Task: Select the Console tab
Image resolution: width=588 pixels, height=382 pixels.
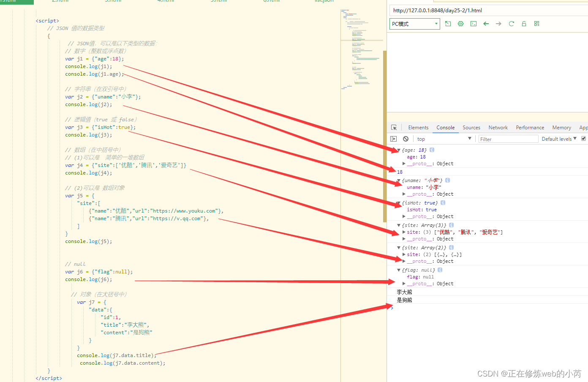Action: click(446, 128)
